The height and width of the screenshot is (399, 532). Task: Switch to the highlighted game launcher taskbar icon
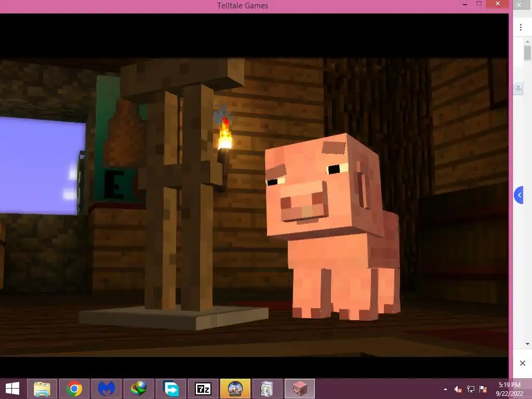[235, 389]
